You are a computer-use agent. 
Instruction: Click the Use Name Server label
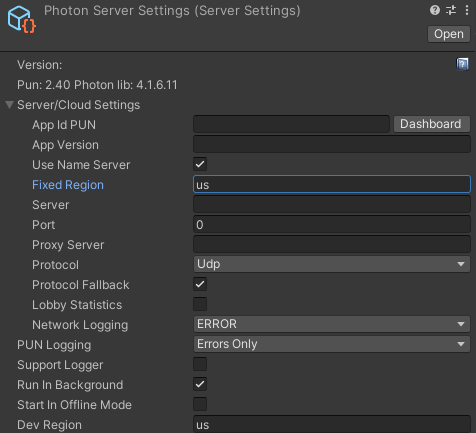(x=81, y=165)
